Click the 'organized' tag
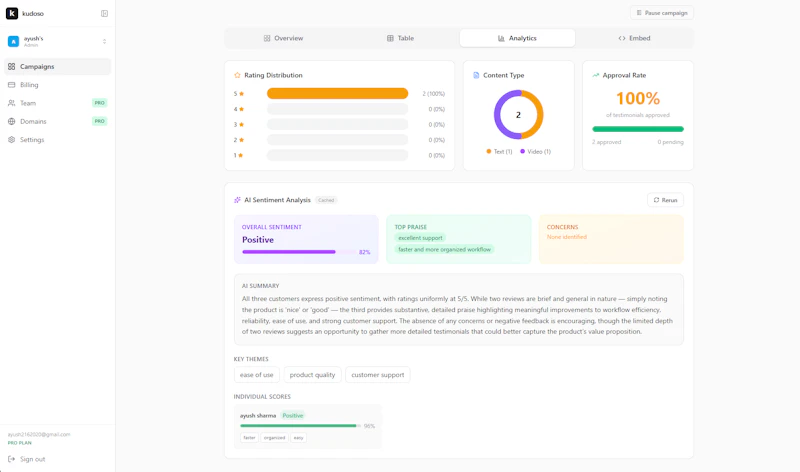 pos(274,438)
